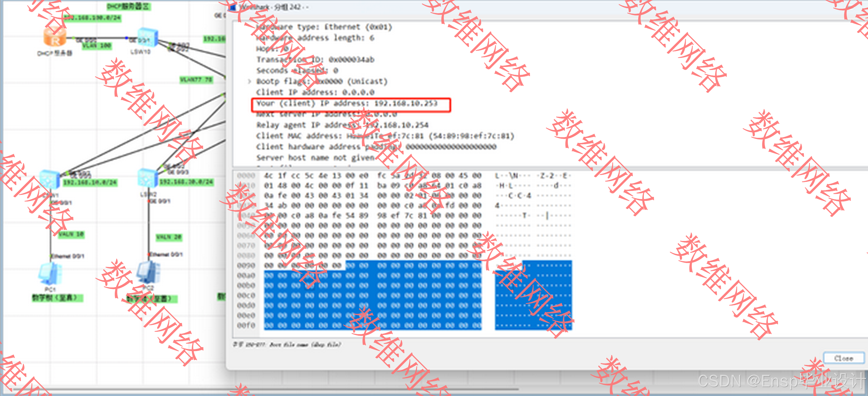Select the LSW10 switch icon in topology

tap(147, 37)
